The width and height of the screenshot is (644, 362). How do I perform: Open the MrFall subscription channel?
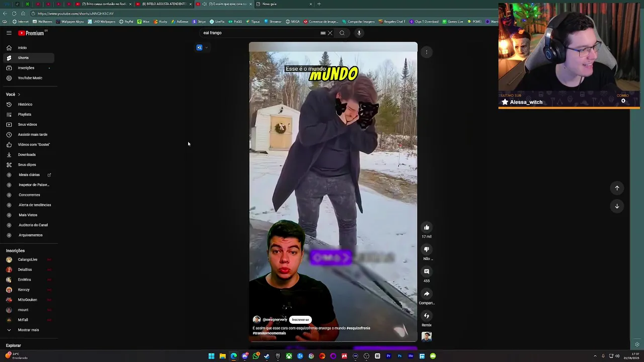[x=29, y=320]
